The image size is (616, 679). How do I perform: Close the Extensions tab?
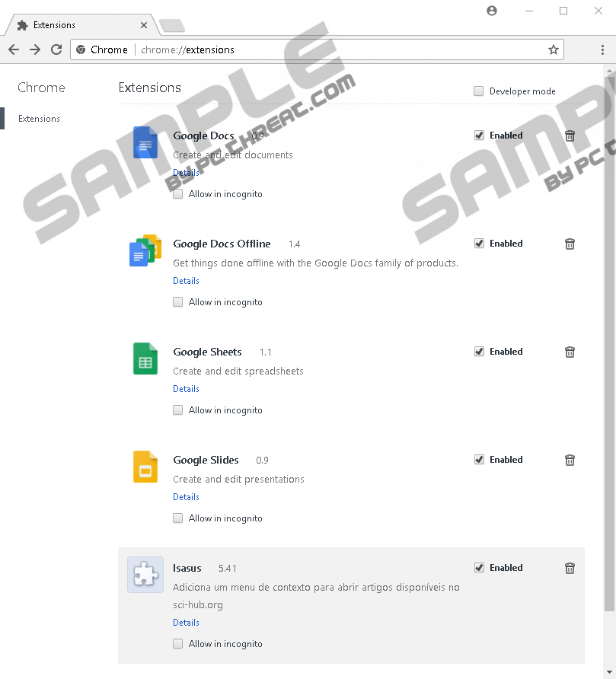144,25
